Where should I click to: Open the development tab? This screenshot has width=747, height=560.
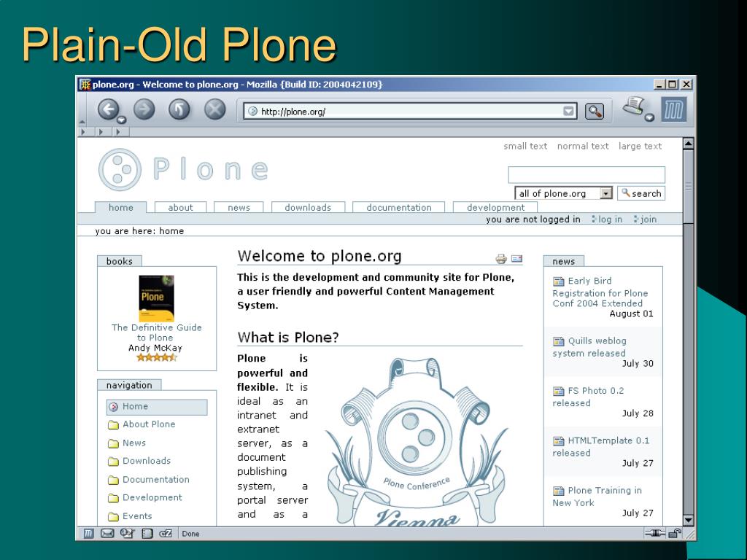coord(495,208)
